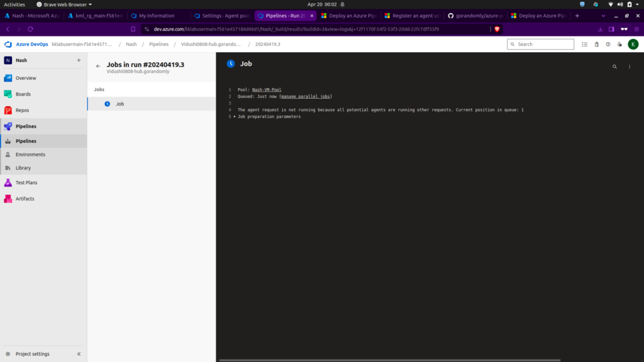Collapse the left navigation with double chevron
Image resolution: width=644 pixels, height=362 pixels.
79,354
